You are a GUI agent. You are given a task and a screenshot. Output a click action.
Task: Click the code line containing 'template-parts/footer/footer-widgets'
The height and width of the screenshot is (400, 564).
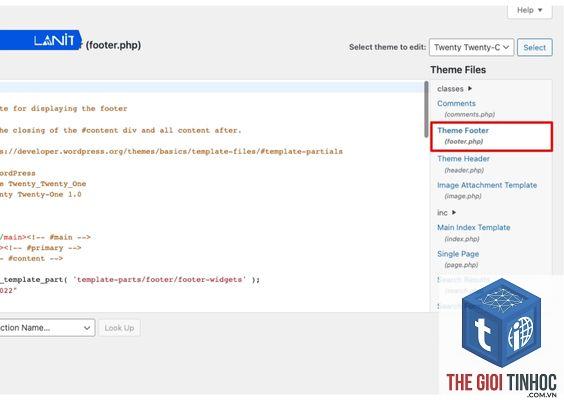coord(130,279)
